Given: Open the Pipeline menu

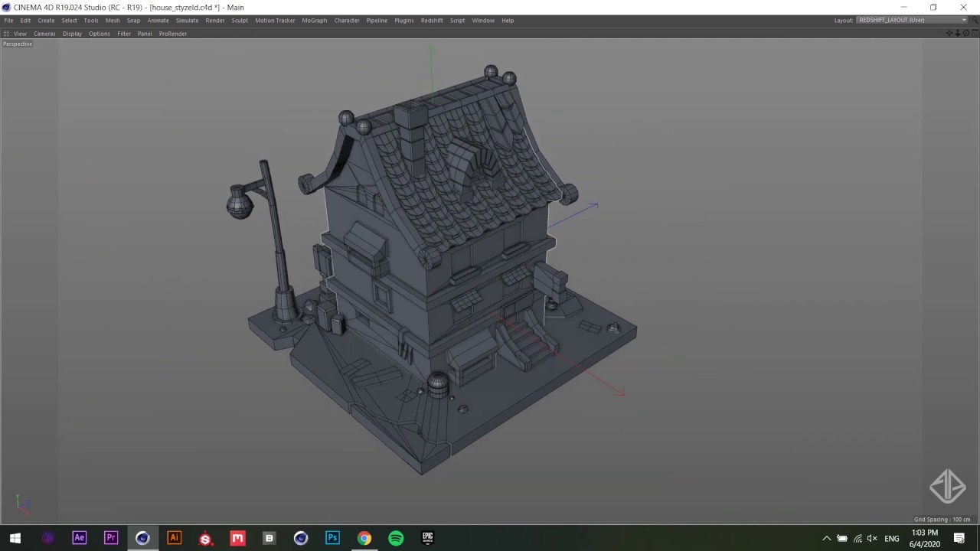Looking at the screenshot, I should pos(376,21).
